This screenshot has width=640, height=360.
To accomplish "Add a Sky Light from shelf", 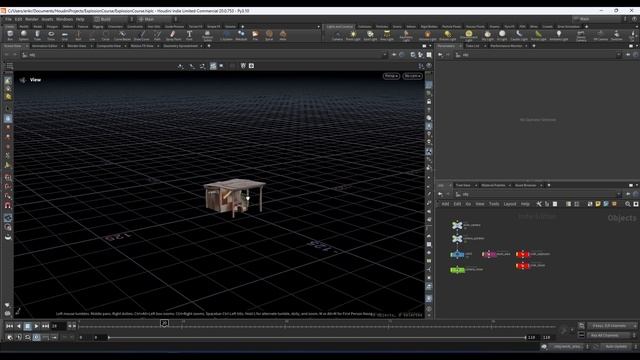I will pos(487,36).
